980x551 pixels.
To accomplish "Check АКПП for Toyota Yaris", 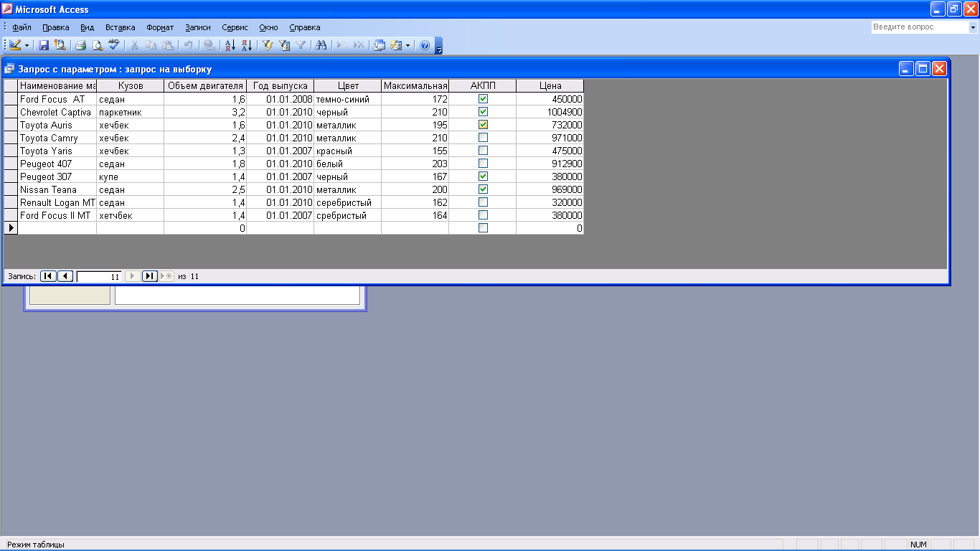I will [483, 151].
